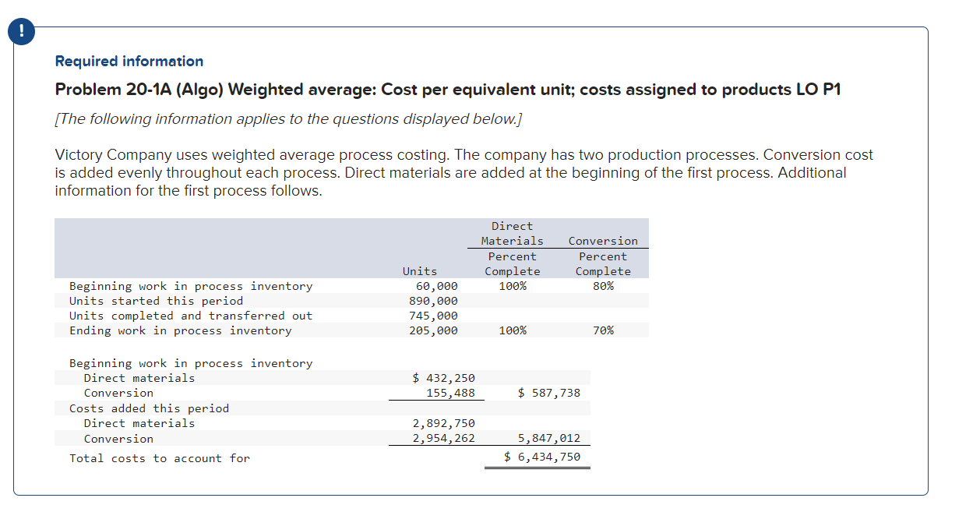This screenshot has width=980, height=512.
Task: Click the 70% conversion complete value
Action: tap(603, 330)
